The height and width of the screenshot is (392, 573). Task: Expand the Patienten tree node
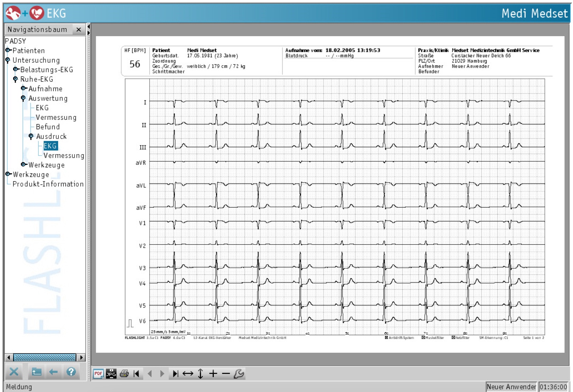tap(8, 50)
